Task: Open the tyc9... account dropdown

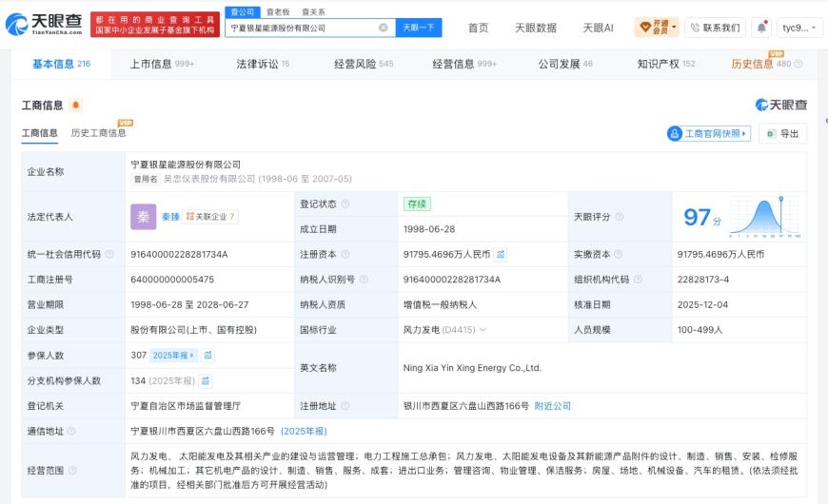Action: [799, 28]
